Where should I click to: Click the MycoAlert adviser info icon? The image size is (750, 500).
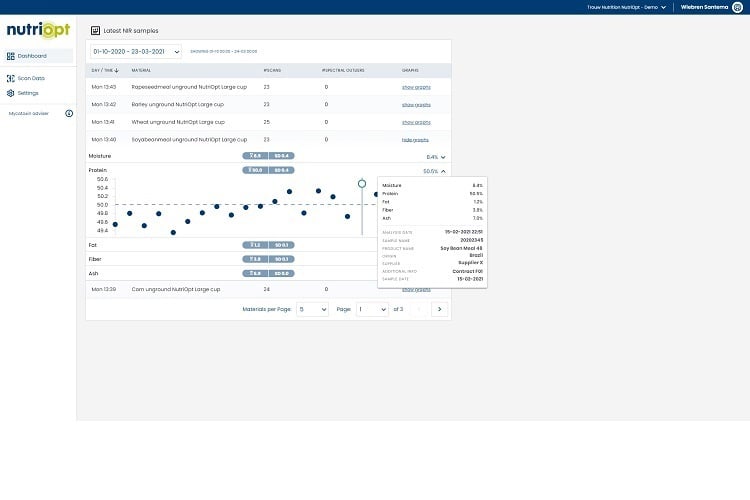69,113
